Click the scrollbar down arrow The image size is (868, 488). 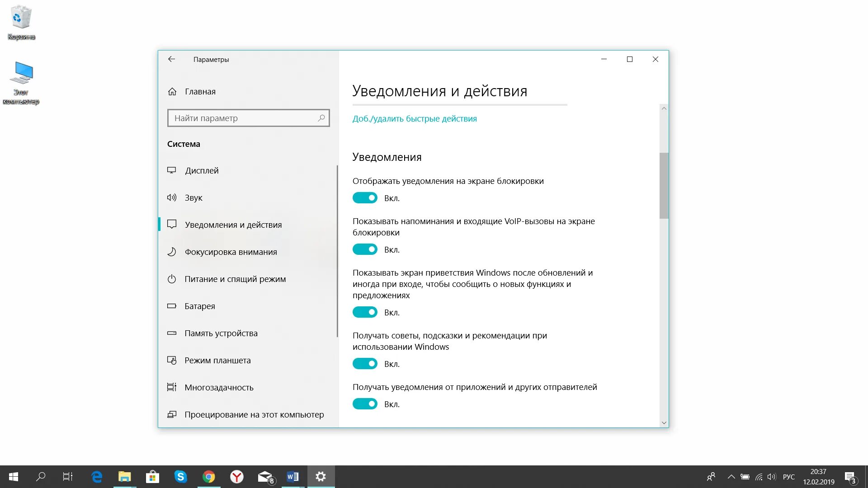(x=664, y=422)
